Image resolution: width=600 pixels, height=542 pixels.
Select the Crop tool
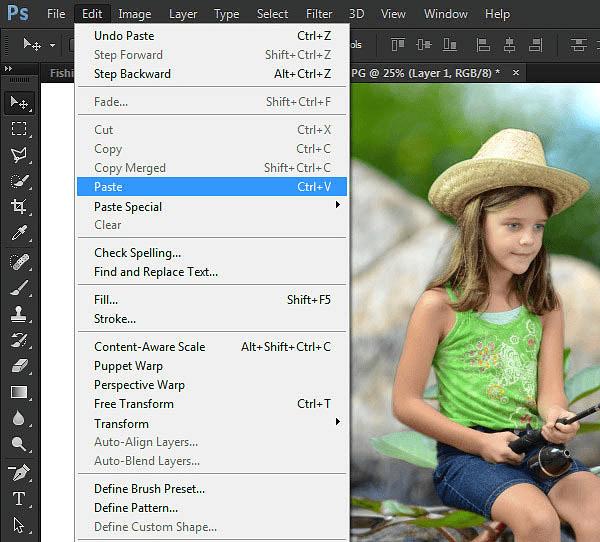19,206
